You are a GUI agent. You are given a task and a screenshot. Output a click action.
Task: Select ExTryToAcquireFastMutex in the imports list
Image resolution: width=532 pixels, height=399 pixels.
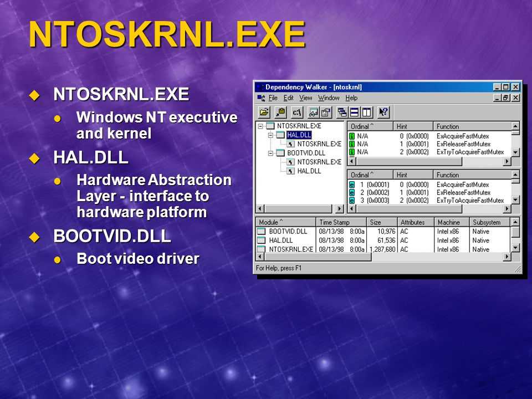[x=470, y=152]
